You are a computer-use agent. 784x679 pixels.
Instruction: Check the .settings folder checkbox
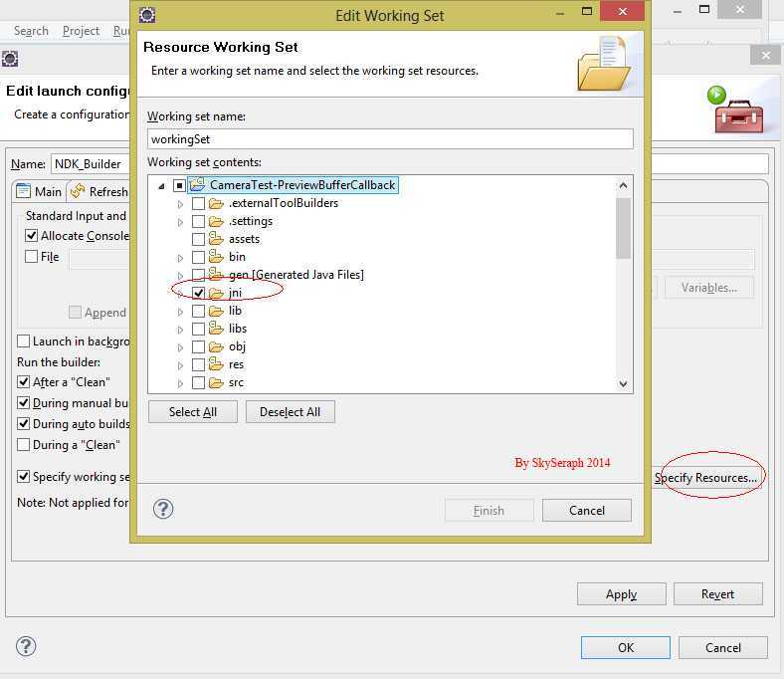coord(199,222)
